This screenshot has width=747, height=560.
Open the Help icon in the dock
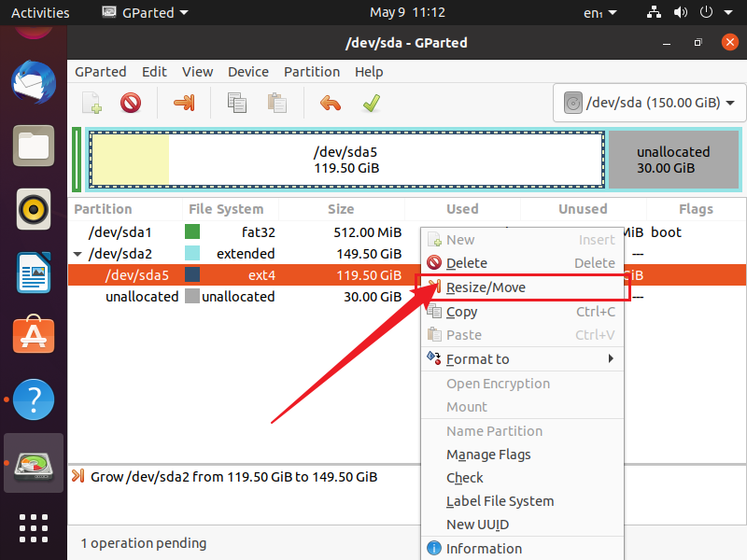coord(34,399)
